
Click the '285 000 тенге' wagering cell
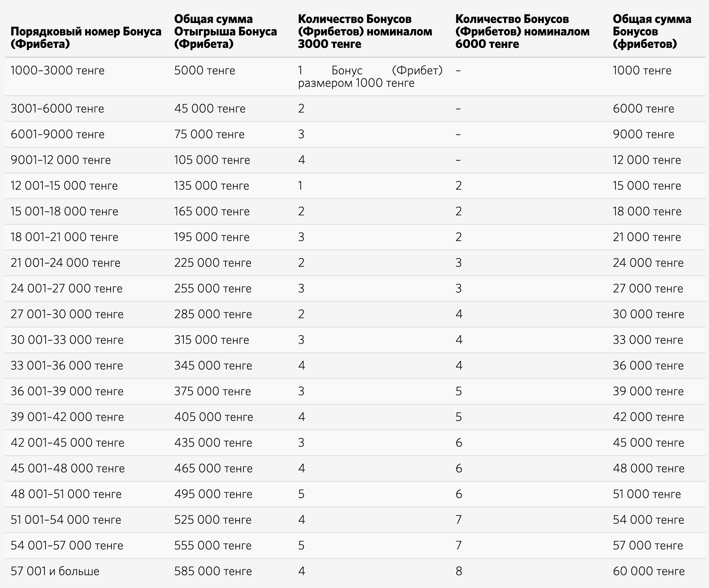(213, 314)
